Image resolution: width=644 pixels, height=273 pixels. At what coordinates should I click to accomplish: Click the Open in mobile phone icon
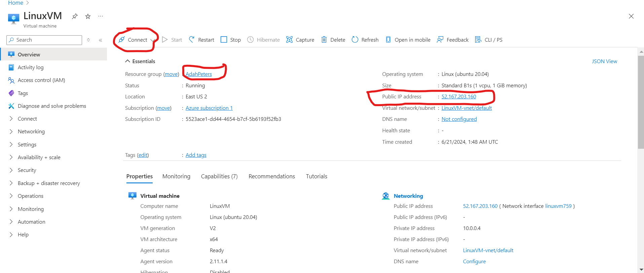tap(388, 40)
